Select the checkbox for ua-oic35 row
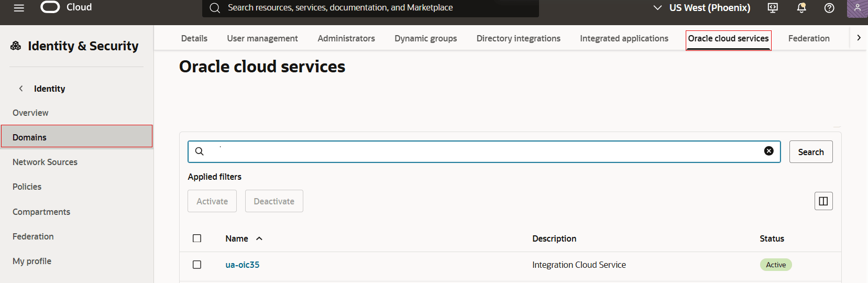 click(197, 265)
